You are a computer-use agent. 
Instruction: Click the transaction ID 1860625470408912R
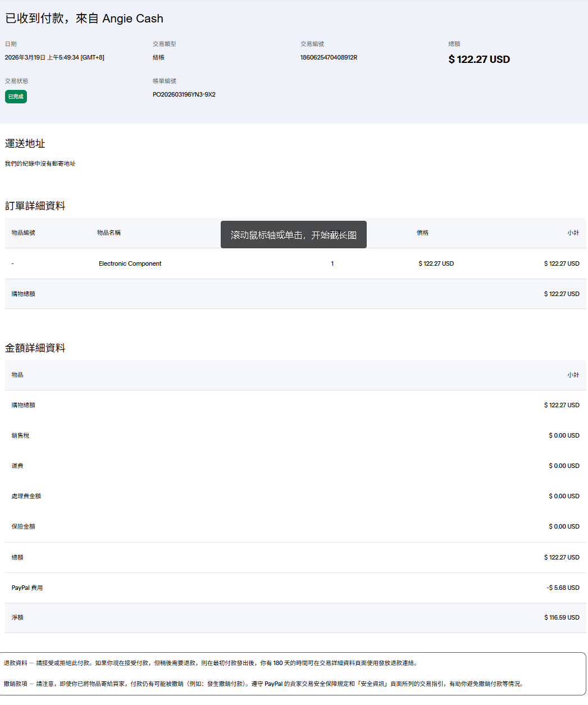[329, 57]
